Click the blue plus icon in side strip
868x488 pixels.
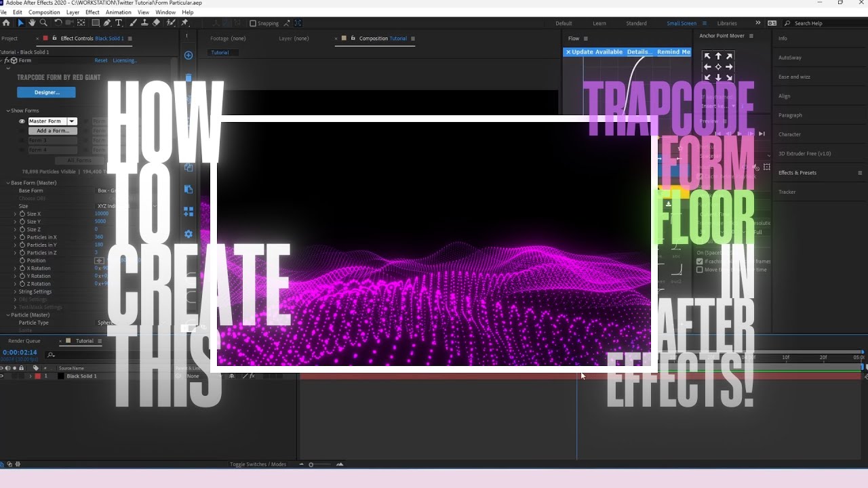[189, 56]
